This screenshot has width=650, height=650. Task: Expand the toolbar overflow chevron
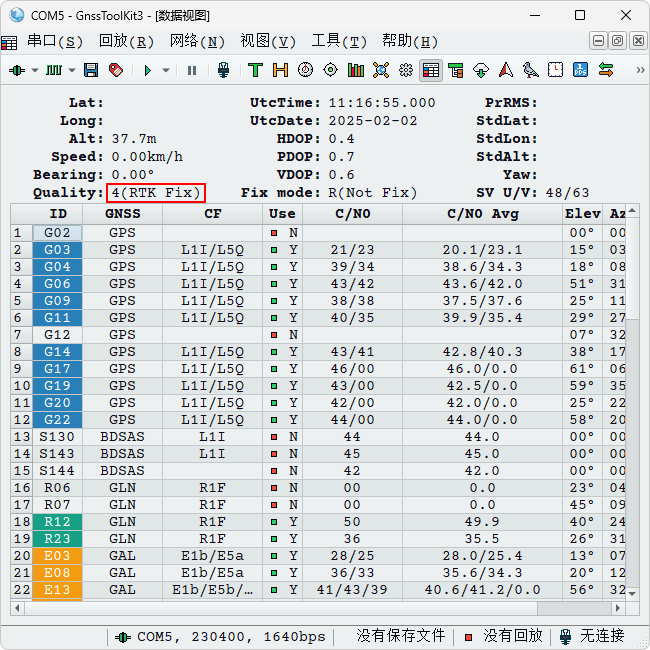pyautogui.click(x=638, y=70)
